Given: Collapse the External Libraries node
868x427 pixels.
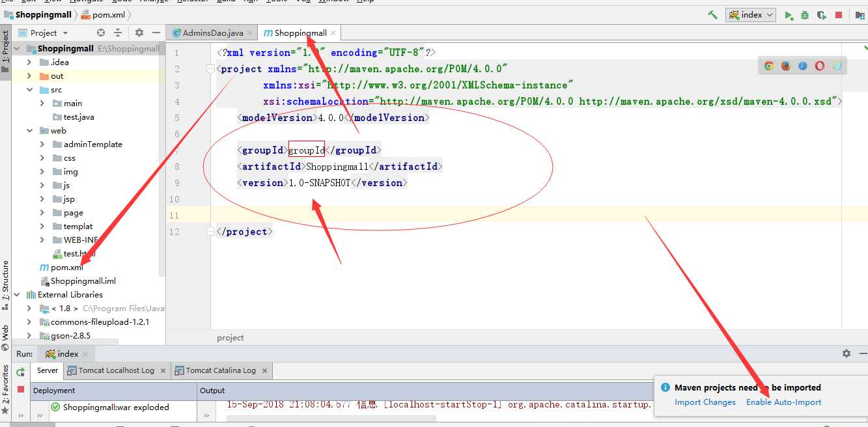Looking at the screenshot, I should [17, 295].
